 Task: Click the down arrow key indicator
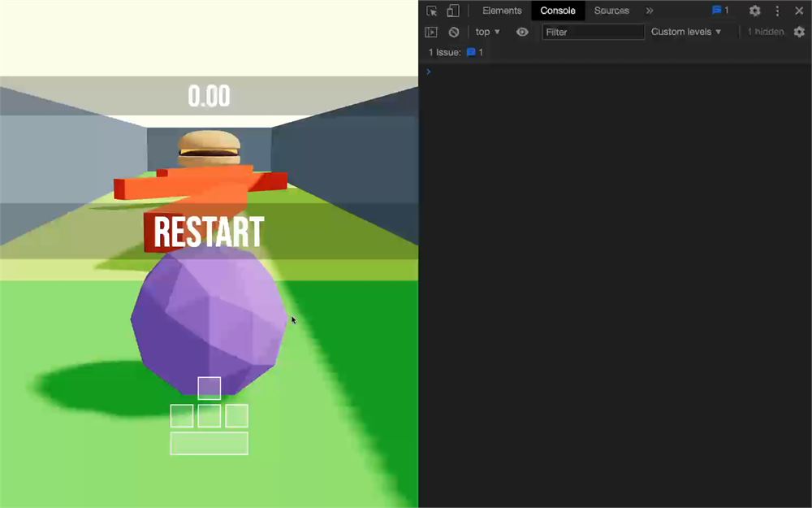pyautogui.click(x=209, y=415)
